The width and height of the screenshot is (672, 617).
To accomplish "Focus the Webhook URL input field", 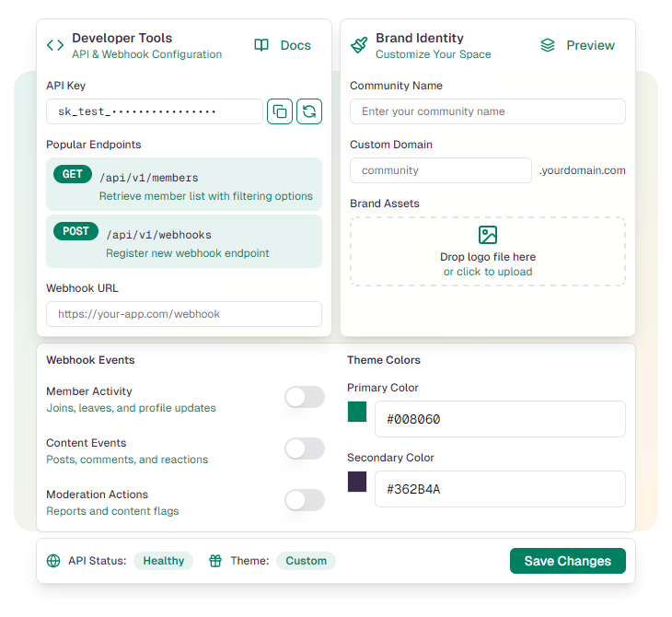I will pos(184,314).
